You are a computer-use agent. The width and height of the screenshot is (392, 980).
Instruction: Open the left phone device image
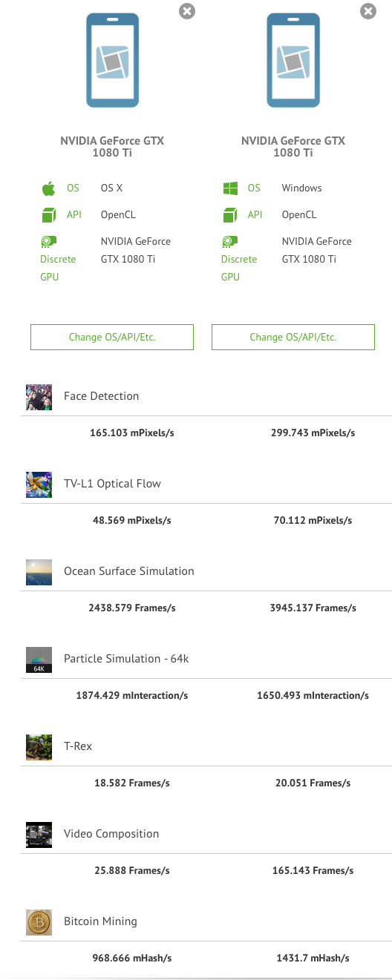[112, 60]
